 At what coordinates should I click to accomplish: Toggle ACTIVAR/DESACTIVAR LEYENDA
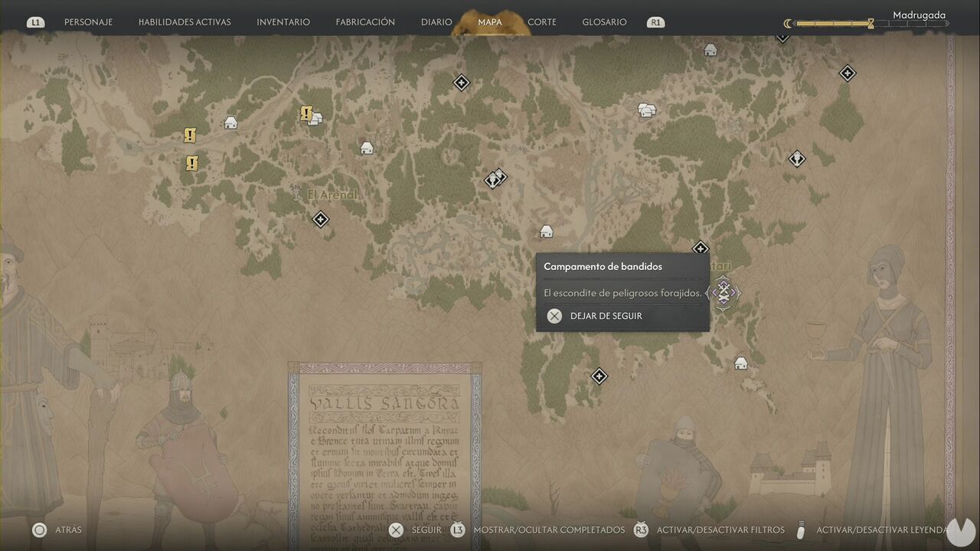point(871,530)
